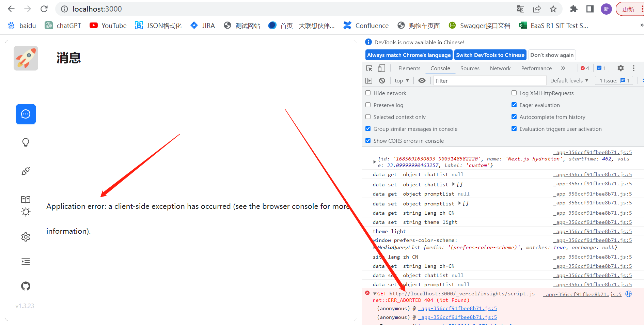
Task: Check the Preserve log option
Action: (x=368, y=105)
